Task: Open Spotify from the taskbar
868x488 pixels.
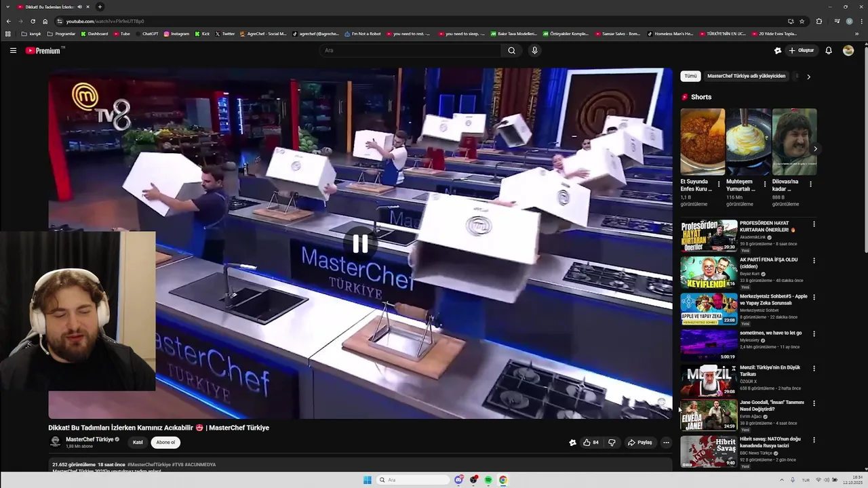Action: [488, 480]
